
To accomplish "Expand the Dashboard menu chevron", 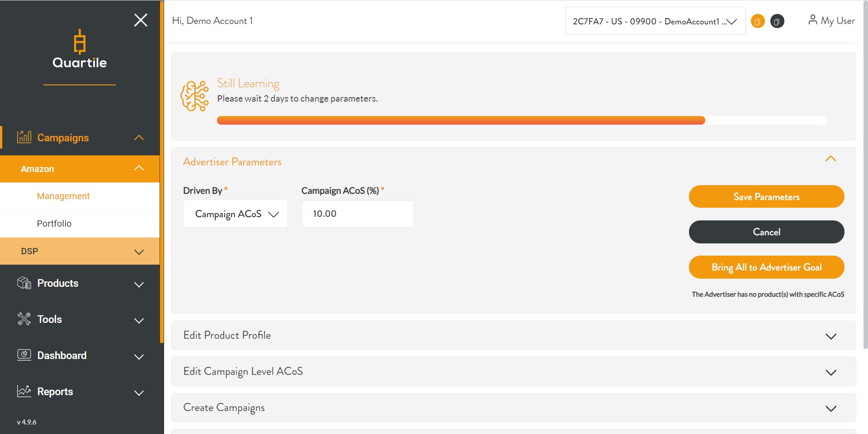I will pyautogui.click(x=139, y=357).
